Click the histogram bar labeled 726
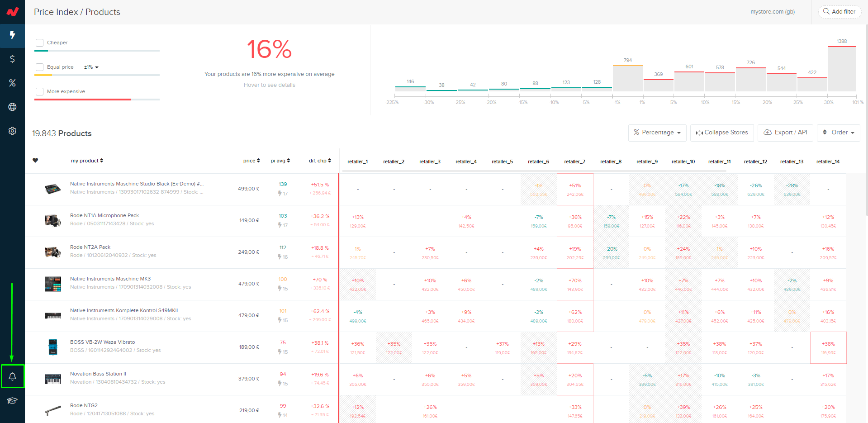This screenshot has width=868, height=423. [x=751, y=80]
